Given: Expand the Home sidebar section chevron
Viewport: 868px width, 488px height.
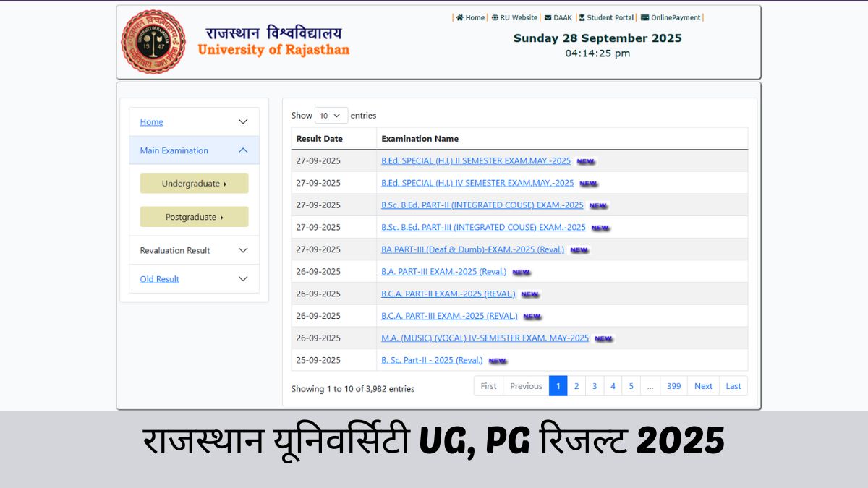Looking at the screenshot, I should tap(243, 121).
